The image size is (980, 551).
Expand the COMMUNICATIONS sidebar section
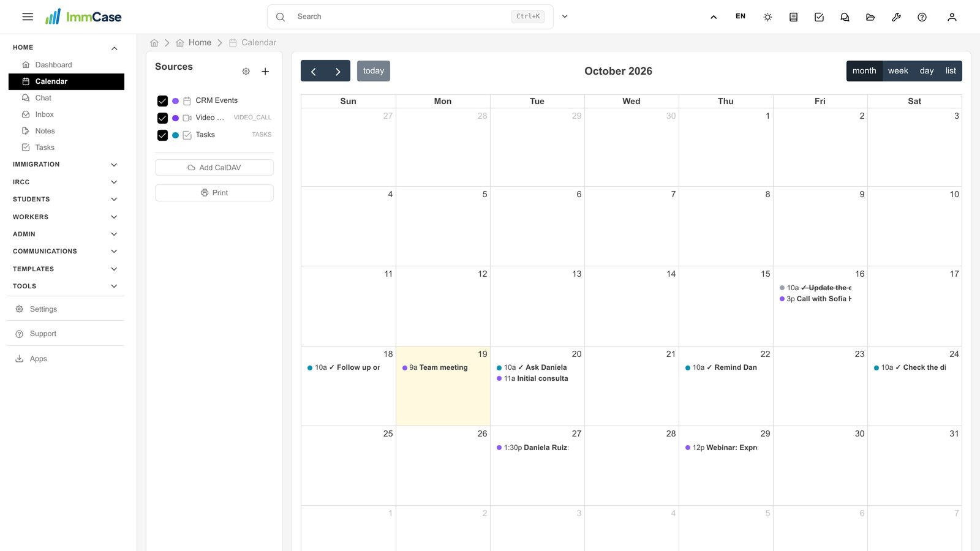[x=66, y=251]
